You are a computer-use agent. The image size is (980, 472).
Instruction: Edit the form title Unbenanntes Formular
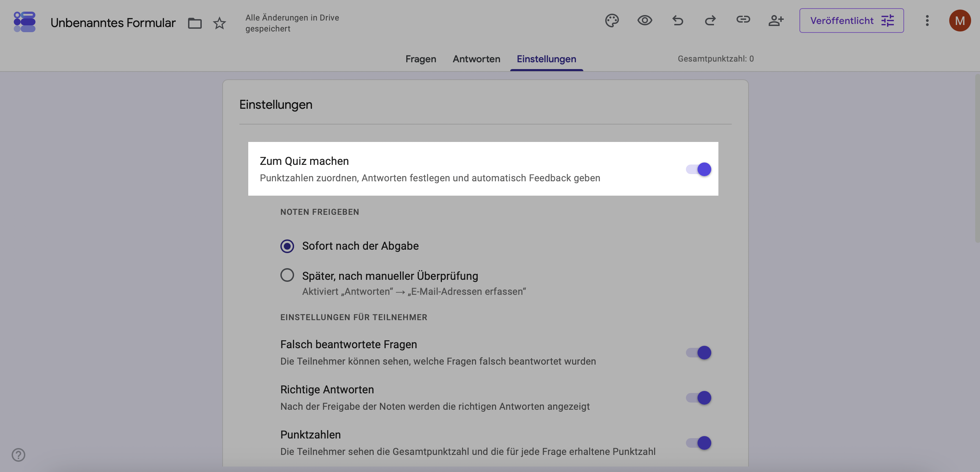pyautogui.click(x=113, y=23)
